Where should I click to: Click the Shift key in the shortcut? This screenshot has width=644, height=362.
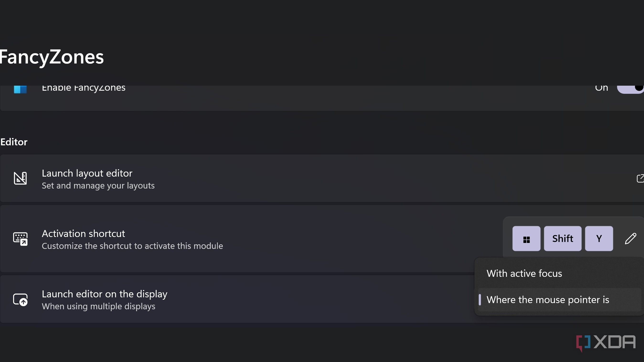tap(563, 239)
